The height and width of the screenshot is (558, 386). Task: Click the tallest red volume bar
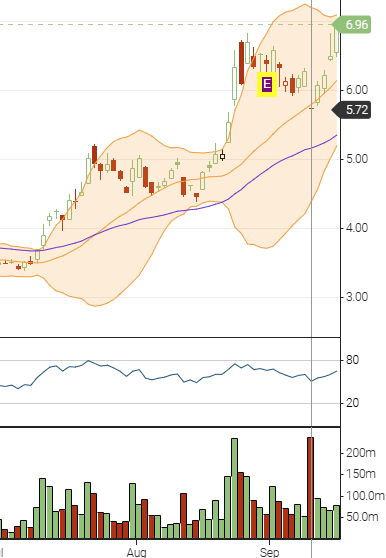[x=310, y=488]
